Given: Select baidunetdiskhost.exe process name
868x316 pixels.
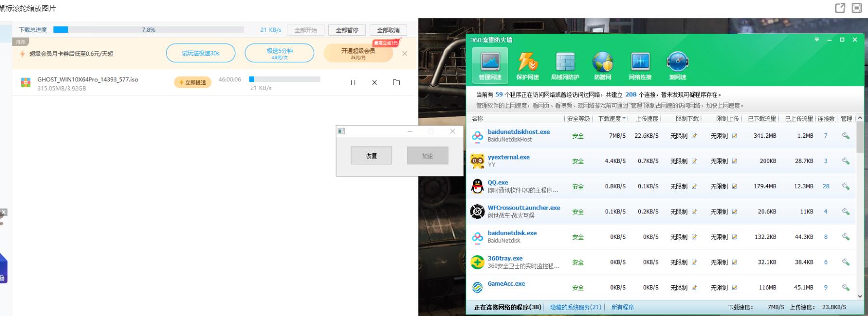Looking at the screenshot, I should coord(518,132).
